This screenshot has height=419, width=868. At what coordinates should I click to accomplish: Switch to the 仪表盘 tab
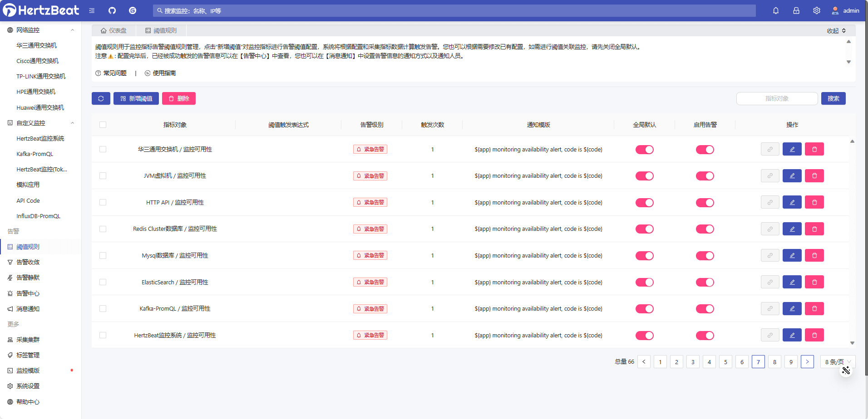pos(114,30)
